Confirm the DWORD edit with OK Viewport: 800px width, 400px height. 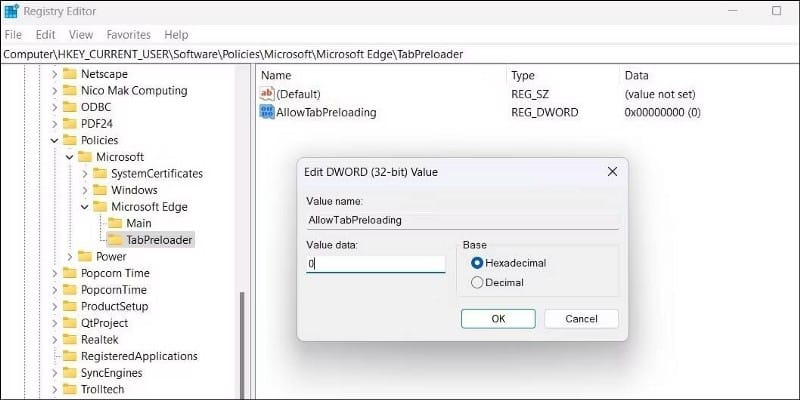[x=498, y=319]
